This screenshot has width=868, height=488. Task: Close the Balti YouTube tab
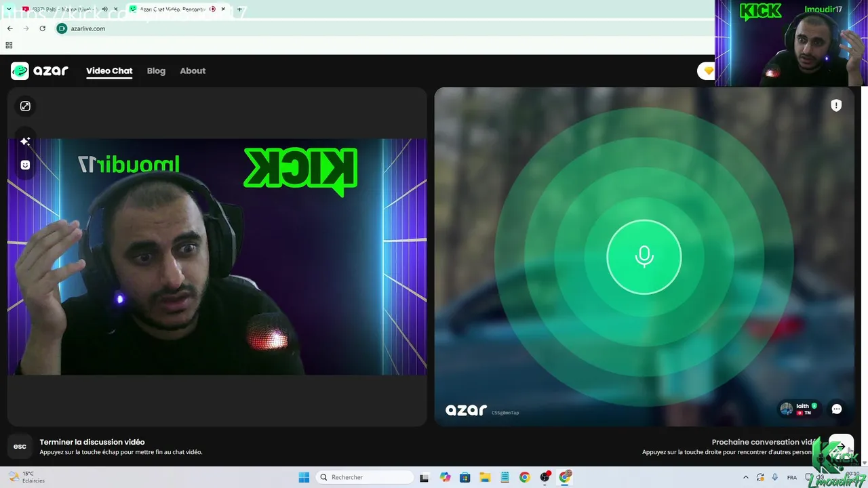[116, 9]
